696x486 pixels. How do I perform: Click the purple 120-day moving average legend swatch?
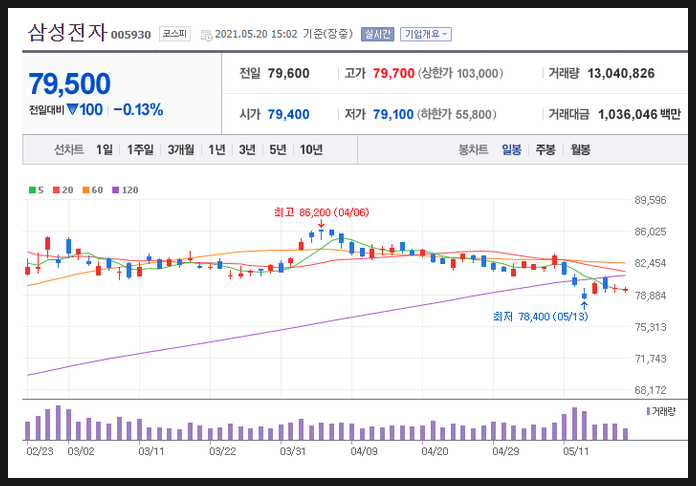pos(115,190)
